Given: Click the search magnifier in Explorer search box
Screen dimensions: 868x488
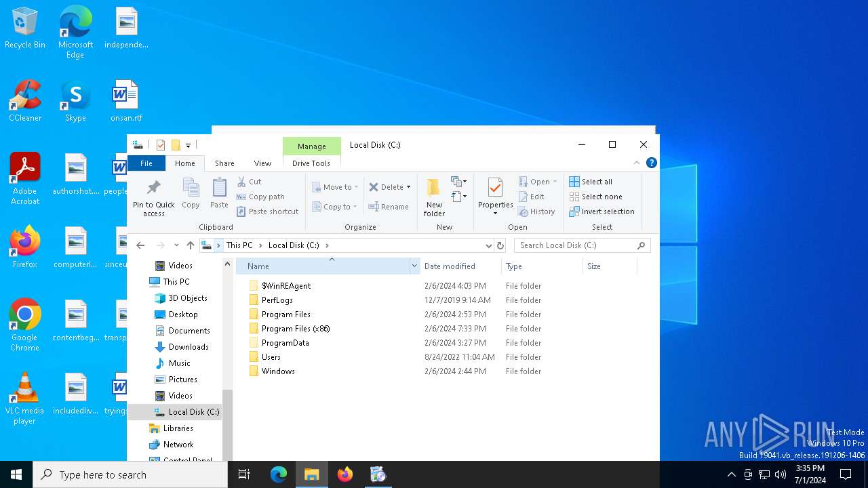Looking at the screenshot, I should click(641, 245).
